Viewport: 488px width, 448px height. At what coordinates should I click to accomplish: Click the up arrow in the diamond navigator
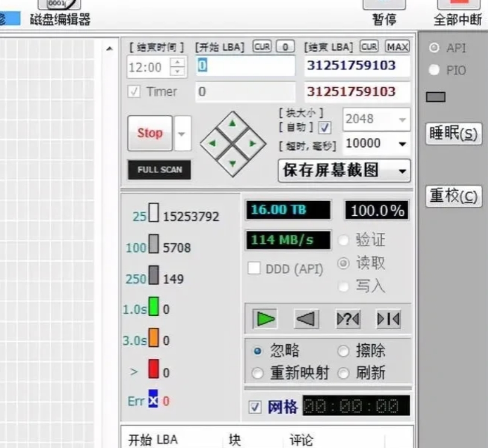point(233,124)
